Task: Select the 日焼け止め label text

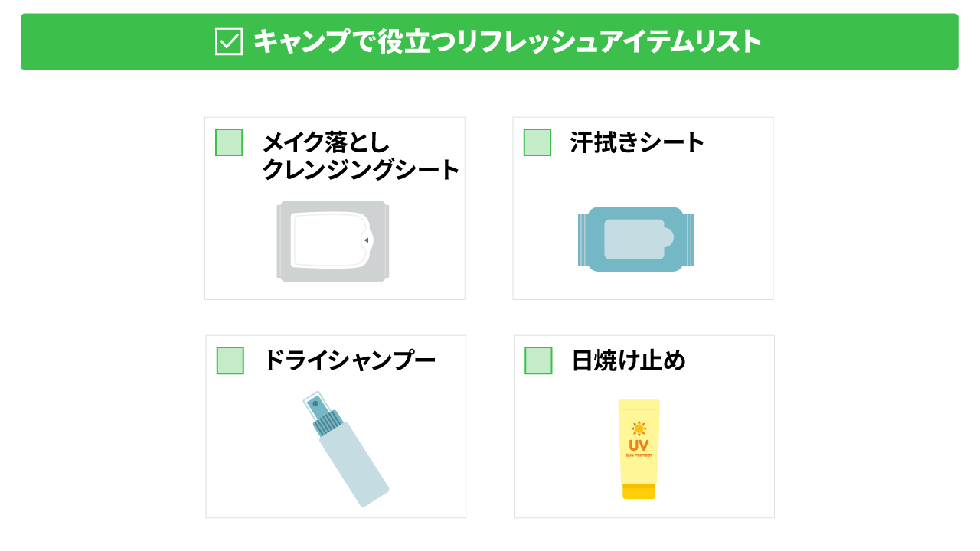Action: [629, 360]
